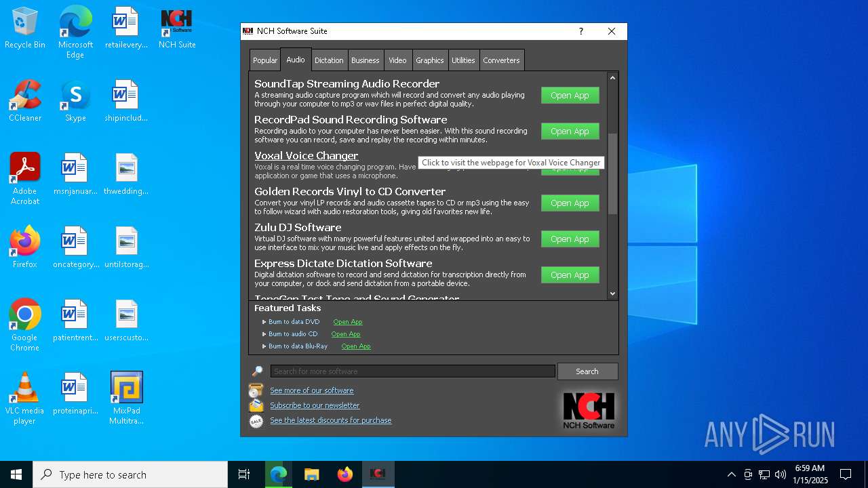
Task: Click the NCH Software logo
Action: point(589,410)
